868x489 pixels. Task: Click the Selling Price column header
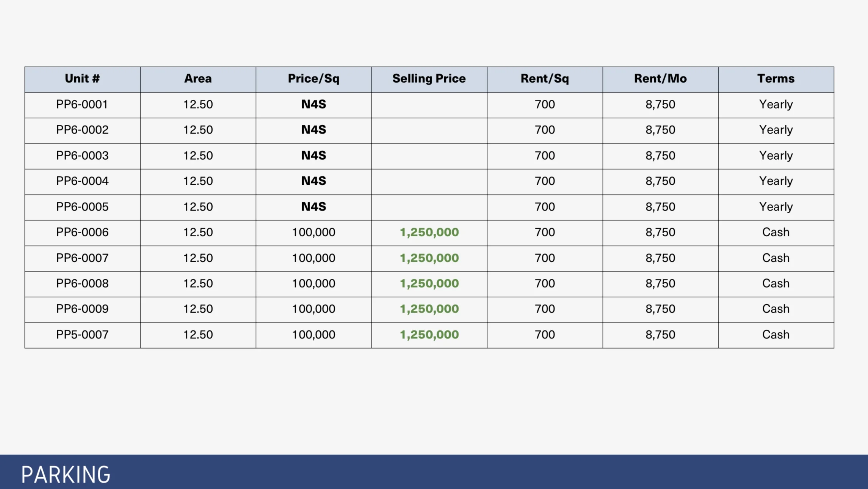coord(429,79)
